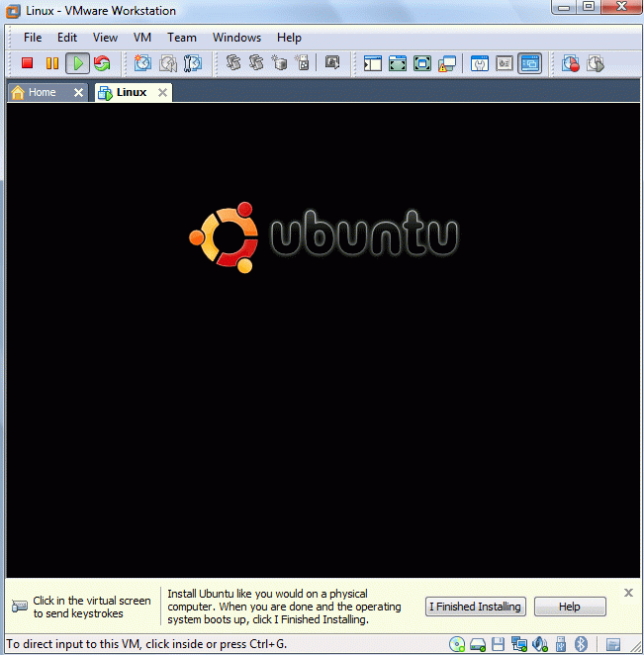Screen dimensions: 644x655
Task: Click the Bluetooth status icon
Action: point(581,644)
